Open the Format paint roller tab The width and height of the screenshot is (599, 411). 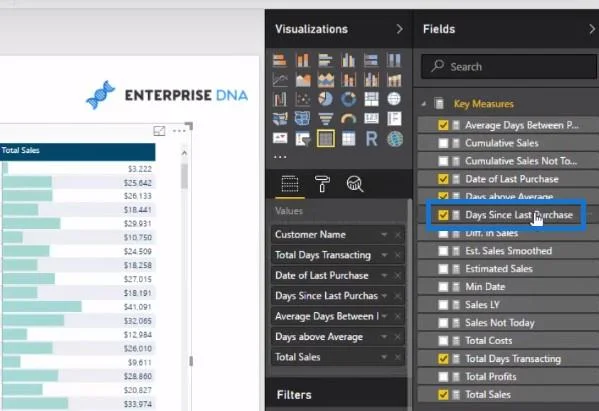(322, 184)
